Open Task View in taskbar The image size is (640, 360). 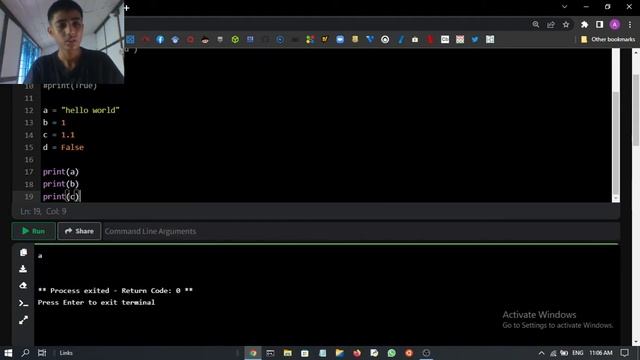tap(42, 353)
